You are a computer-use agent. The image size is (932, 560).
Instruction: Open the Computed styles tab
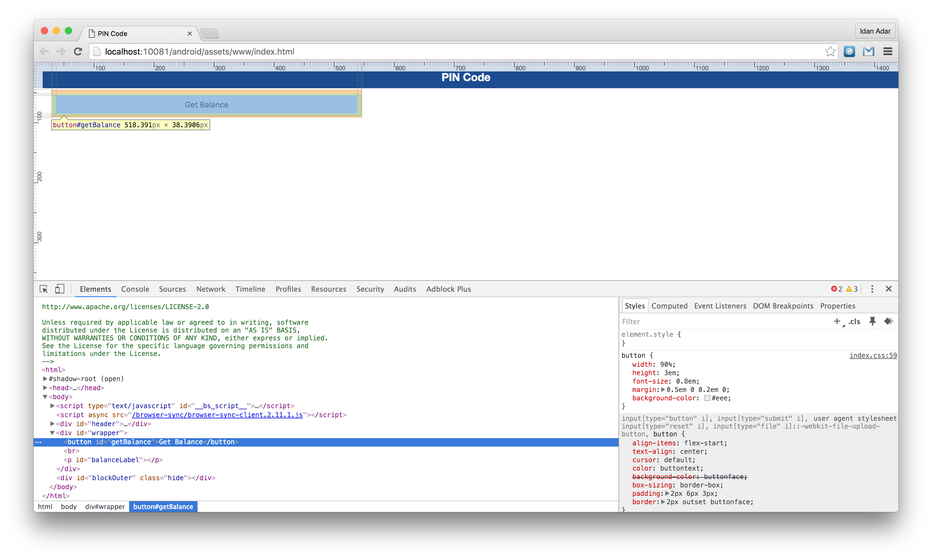click(669, 306)
